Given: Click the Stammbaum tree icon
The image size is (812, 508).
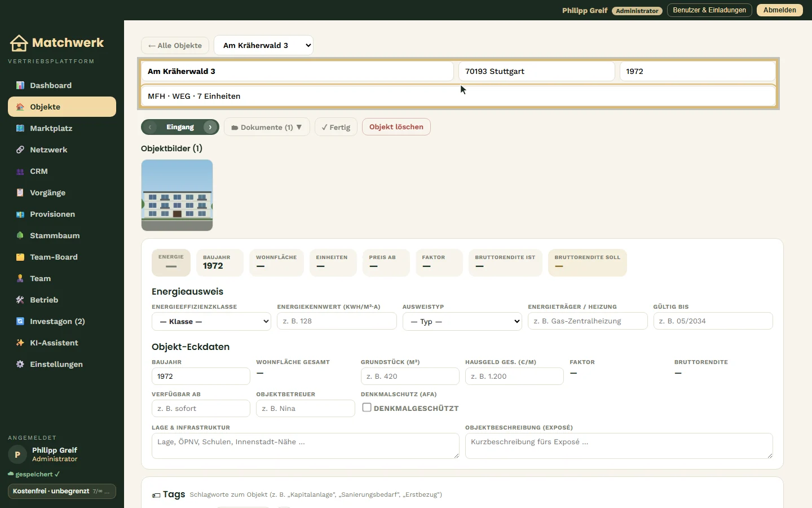Looking at the screenshot, I should click(20, 235).
